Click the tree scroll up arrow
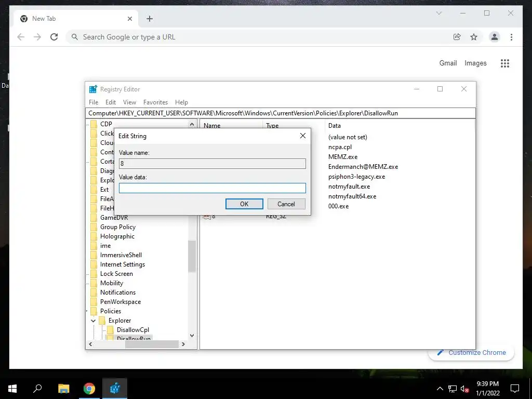This screenshot has height=399, width=532. point(192,124)
